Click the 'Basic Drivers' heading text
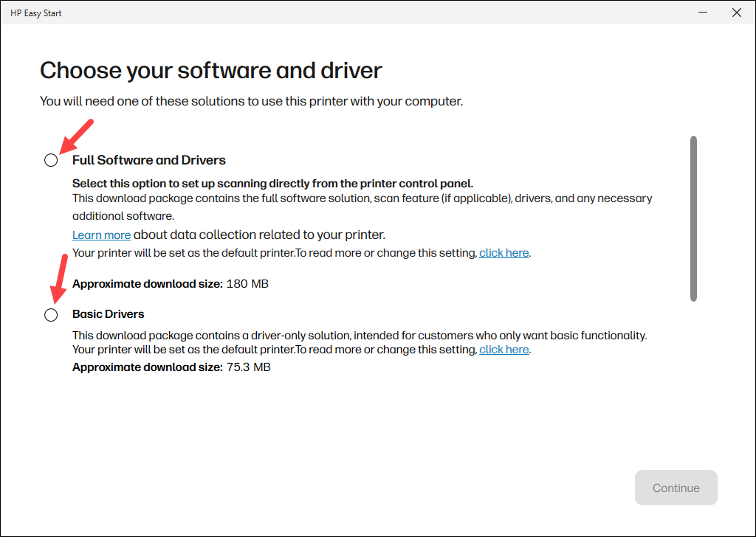The width and height of the screenshot is (756, 537). (109, 314)
